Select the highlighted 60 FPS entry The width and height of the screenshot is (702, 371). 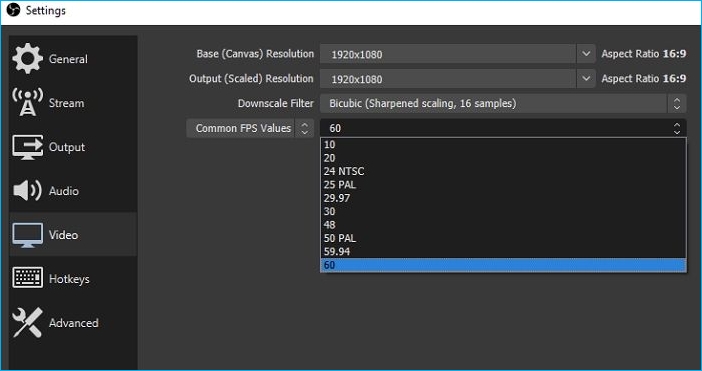coord(503,265)
